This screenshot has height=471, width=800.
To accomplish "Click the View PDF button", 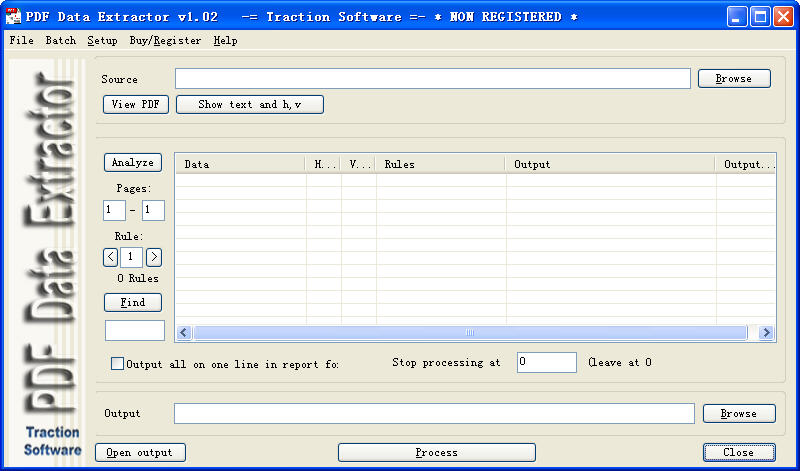I will 136,105.
